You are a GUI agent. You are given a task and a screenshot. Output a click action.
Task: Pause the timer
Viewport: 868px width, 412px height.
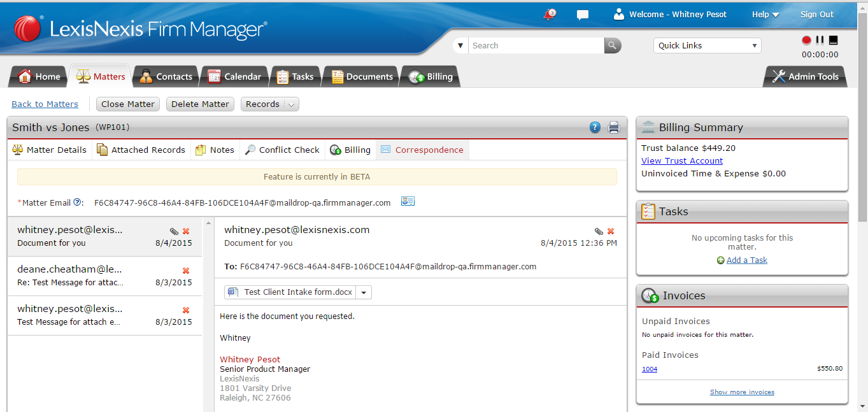pos(820,40)
